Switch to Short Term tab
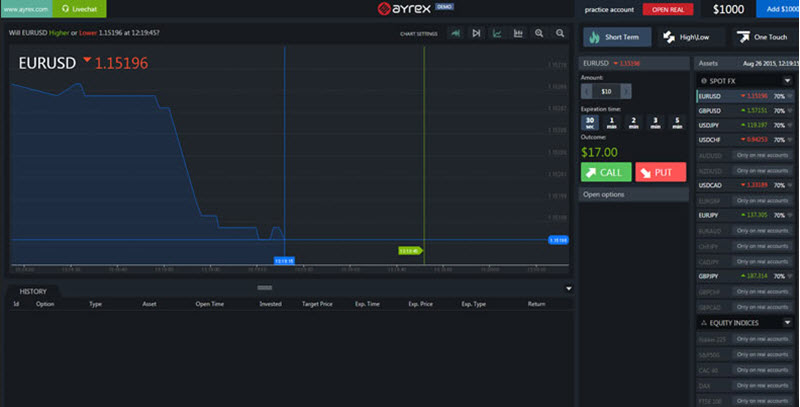800x407 pixels. pyautogui.click(x=617, y=37)
